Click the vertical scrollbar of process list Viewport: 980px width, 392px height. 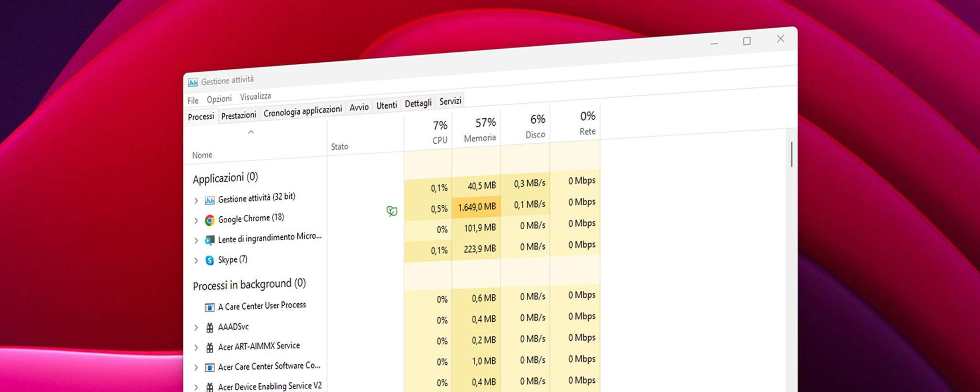(792, 154)
